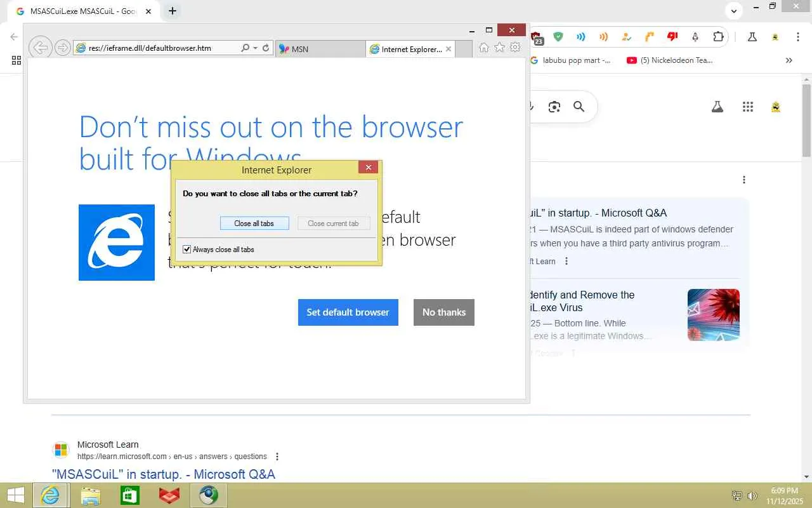This screenshot has width=812, height=508.
Task: Open "MSASCuiL" in startup Microsoft Q&A link
Action: (x=164, y=474)
